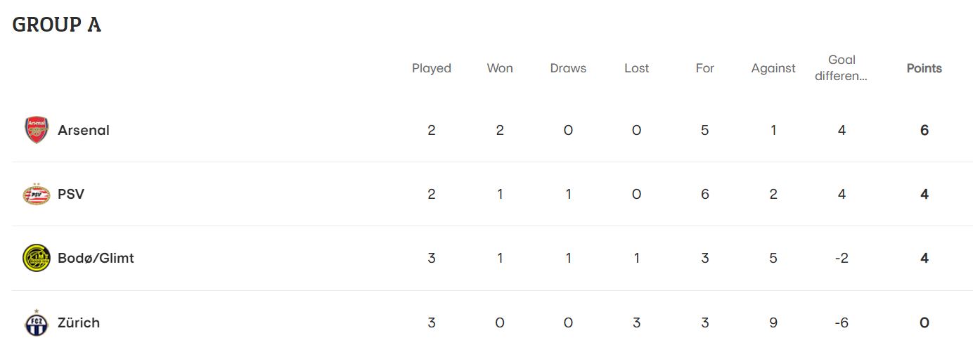
Task: Click the bold Points column header
Action: (x=924, y=68)
